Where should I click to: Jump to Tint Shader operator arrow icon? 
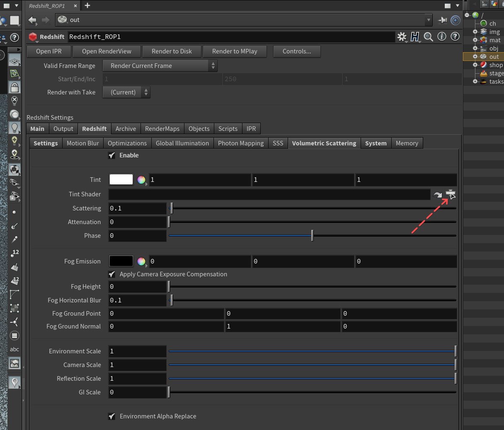click(x=438, y=194)
